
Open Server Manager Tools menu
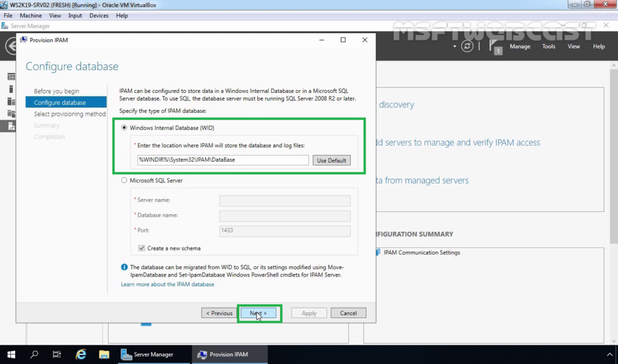[x=548, y=46]
